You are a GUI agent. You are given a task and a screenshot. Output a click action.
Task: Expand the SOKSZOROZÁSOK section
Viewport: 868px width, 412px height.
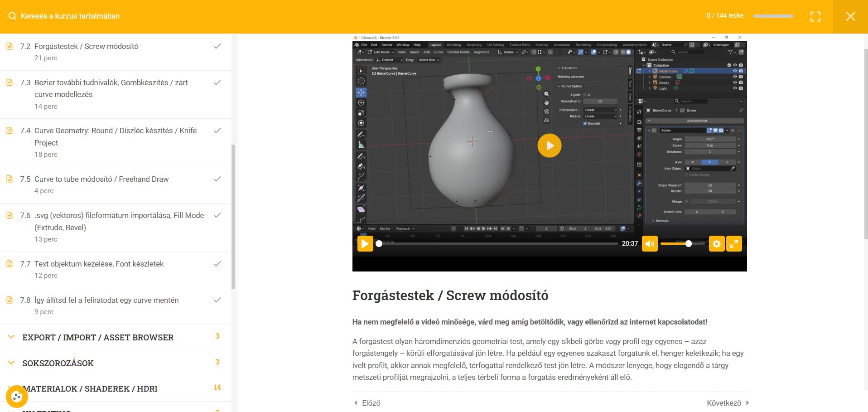pos(58,364)
